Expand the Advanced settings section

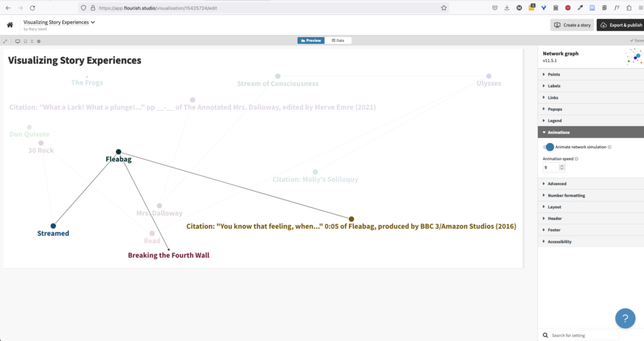pyautogui.click(x=591, y=184)
